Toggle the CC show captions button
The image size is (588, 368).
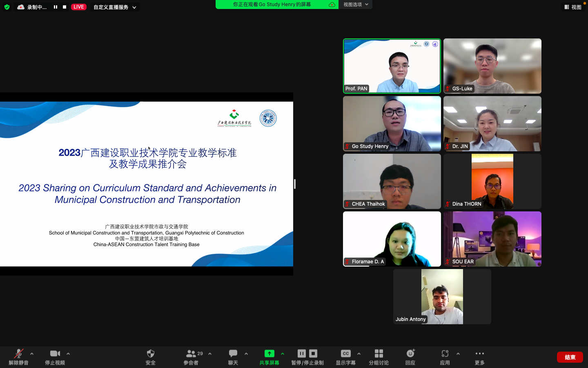[345, 354]
